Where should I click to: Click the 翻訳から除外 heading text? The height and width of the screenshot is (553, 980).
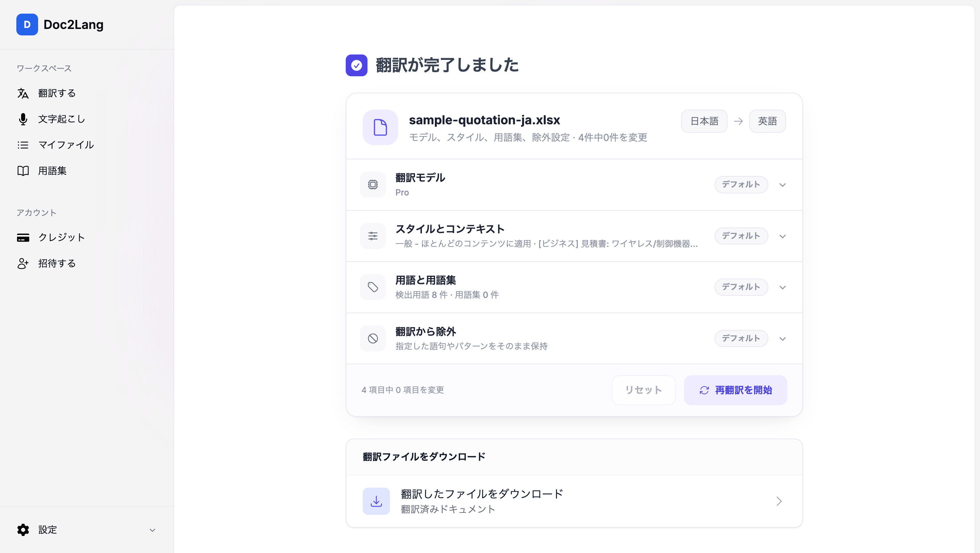click(425, 332)
